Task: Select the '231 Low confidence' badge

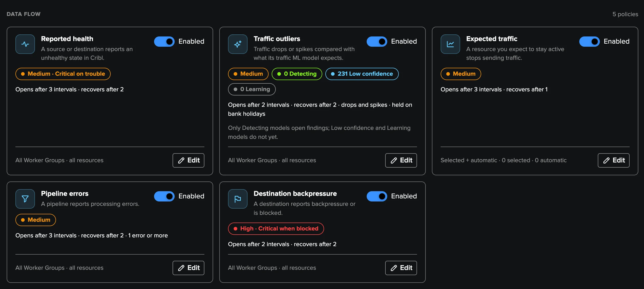Action: pyautogui.click(x=362, y=74)
